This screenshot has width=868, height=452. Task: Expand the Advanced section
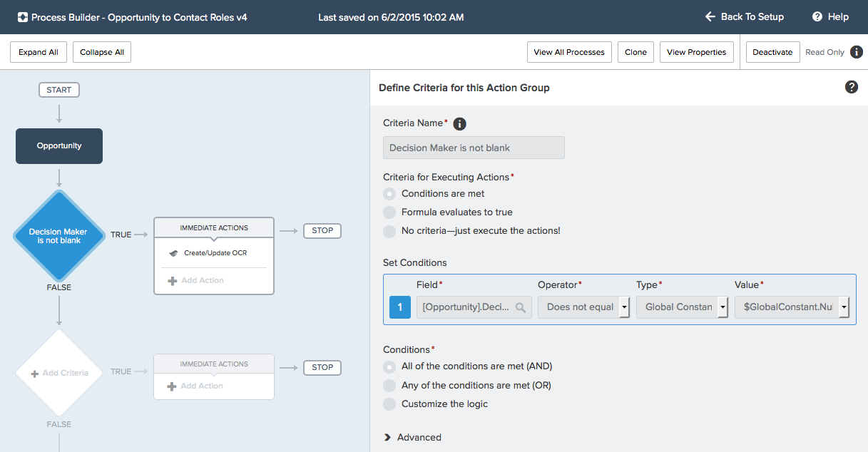(x=412, y=437)
